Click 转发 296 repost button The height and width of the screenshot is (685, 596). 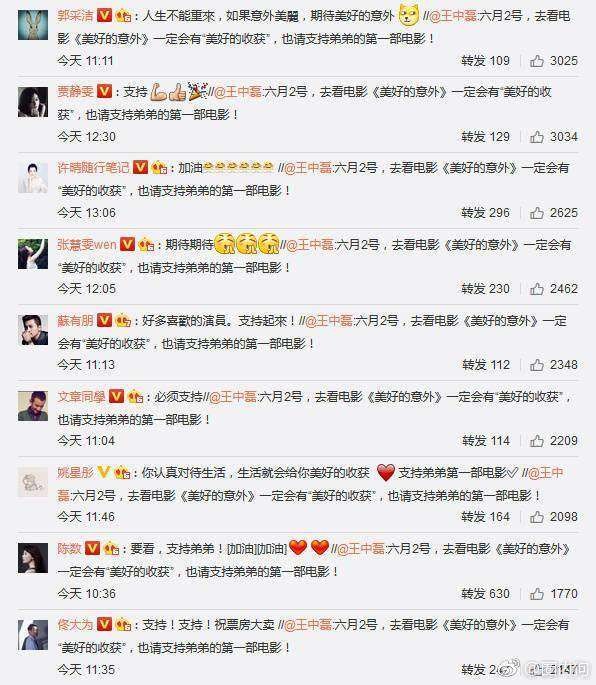click(485, 213)
